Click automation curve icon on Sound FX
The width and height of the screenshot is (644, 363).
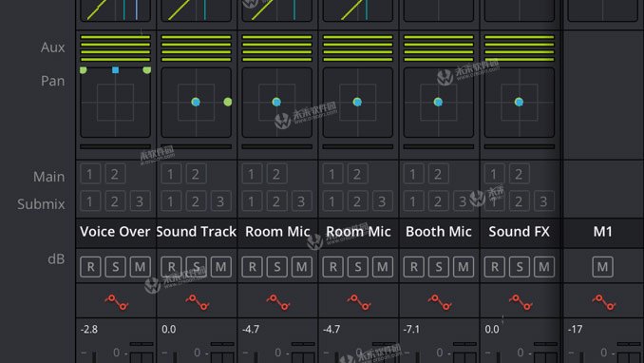point(521,302)
